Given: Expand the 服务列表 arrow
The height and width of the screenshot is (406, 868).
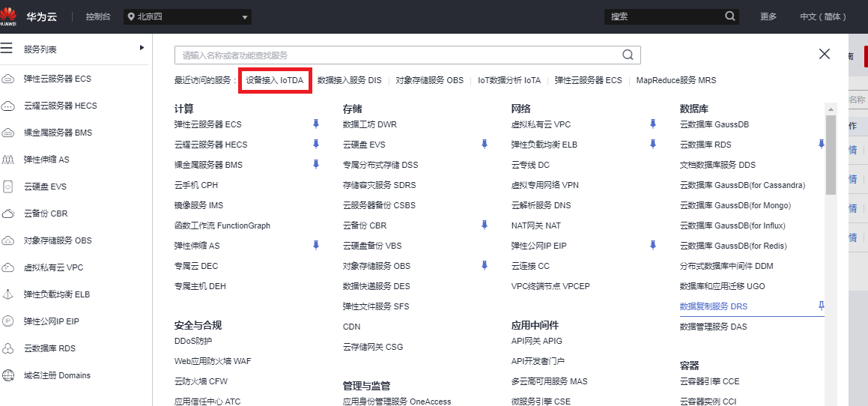Looking at the screenshot, I should coord(142,48).
